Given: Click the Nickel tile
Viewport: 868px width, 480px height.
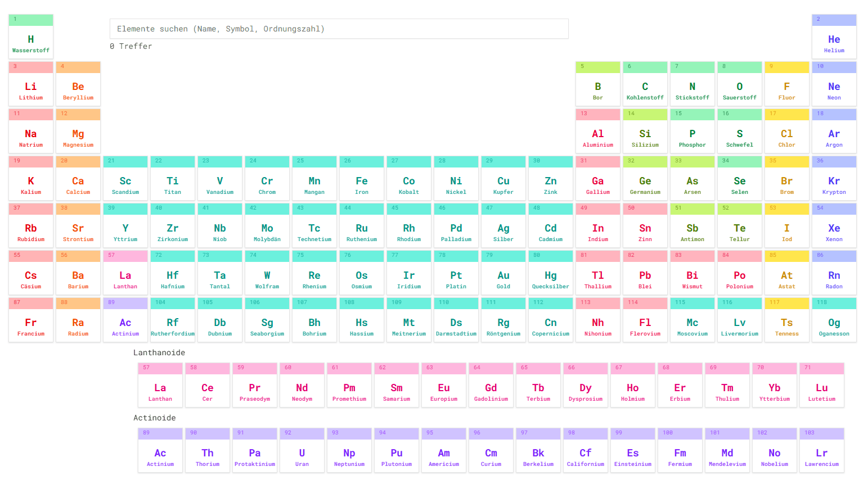Looking at the screenshot, I should click(456, 178).
